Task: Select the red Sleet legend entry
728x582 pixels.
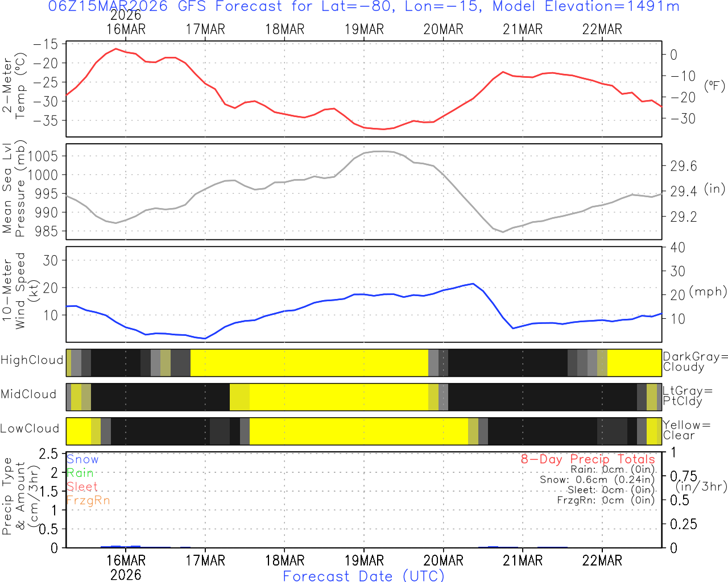Action: pos(82,487)
